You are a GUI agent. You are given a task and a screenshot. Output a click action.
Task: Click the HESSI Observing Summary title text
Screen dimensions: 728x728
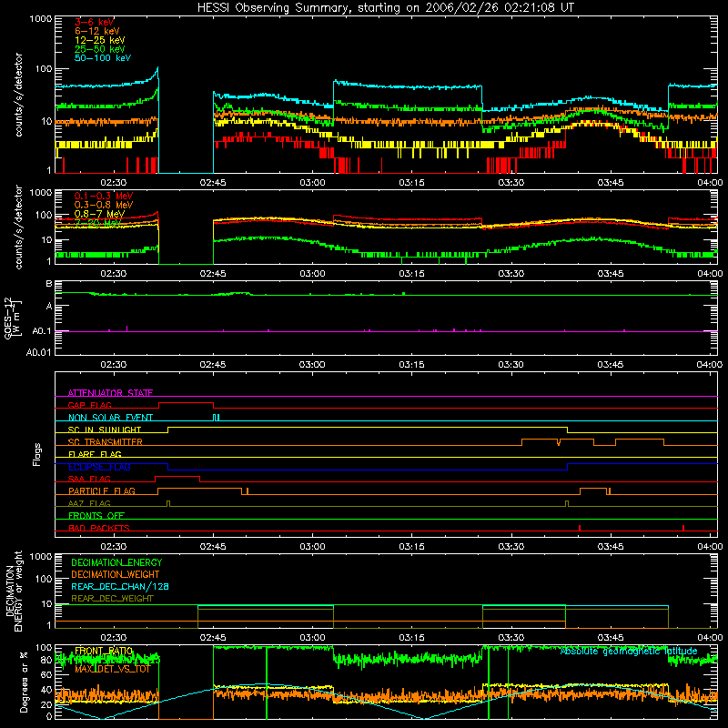(x=386, y=8)
